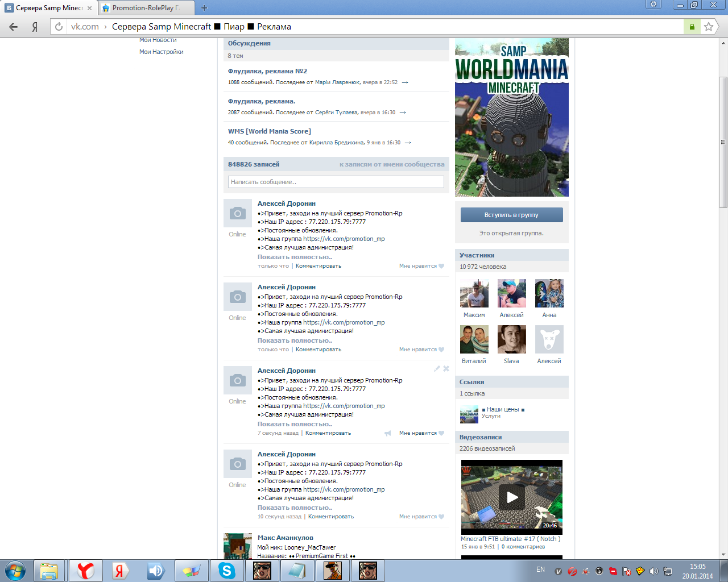Open Yandex Browser red Y taskbar icon
Viewport: 728px width, 582px height.
[85, 571]
